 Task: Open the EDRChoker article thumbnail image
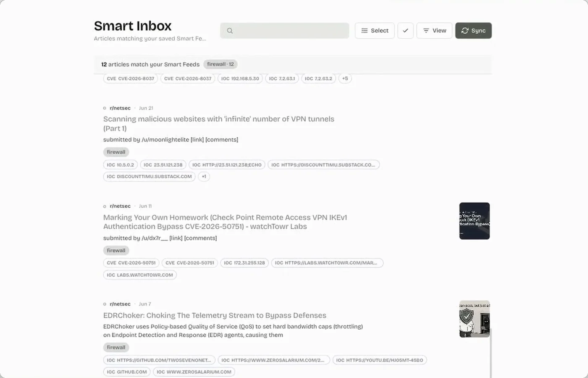click(475, 319)
